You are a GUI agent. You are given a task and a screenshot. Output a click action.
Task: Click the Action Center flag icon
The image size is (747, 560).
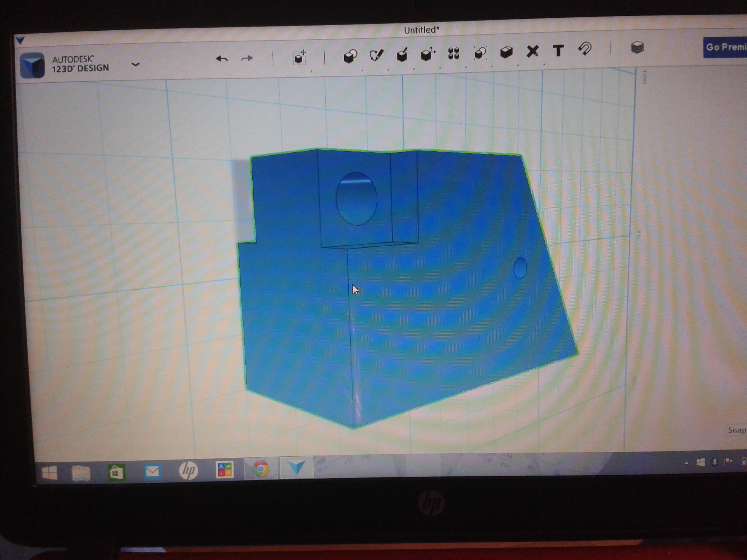(728, 462)
